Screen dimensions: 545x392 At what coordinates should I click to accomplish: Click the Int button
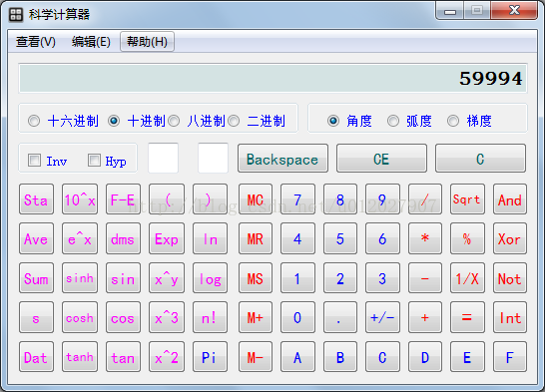click(x=510, y=317)
